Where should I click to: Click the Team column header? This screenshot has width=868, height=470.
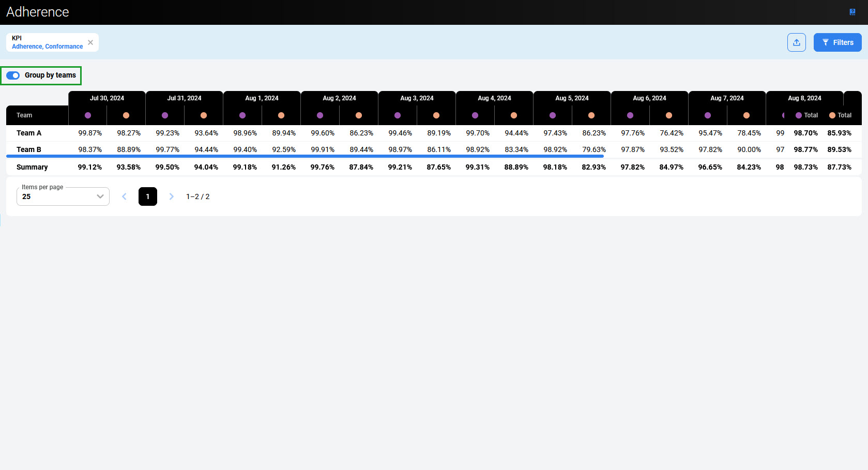click(x=24, y=115)
